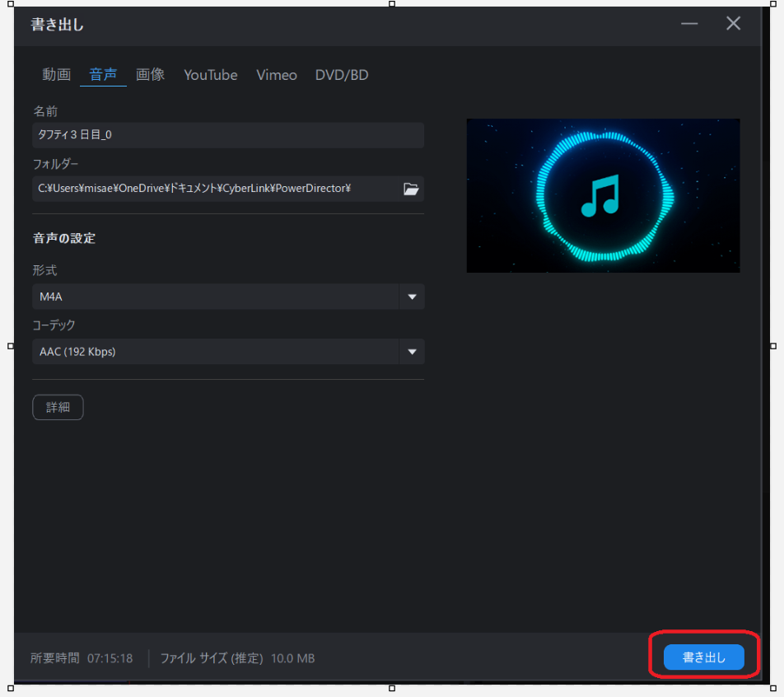Open the Vimeo tab
784x697 pixels.
point(277,74)
